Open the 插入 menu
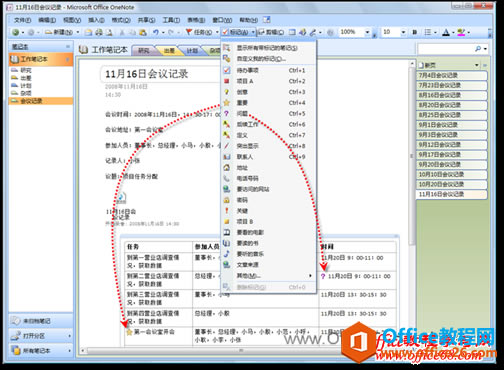 pos(96,20)
